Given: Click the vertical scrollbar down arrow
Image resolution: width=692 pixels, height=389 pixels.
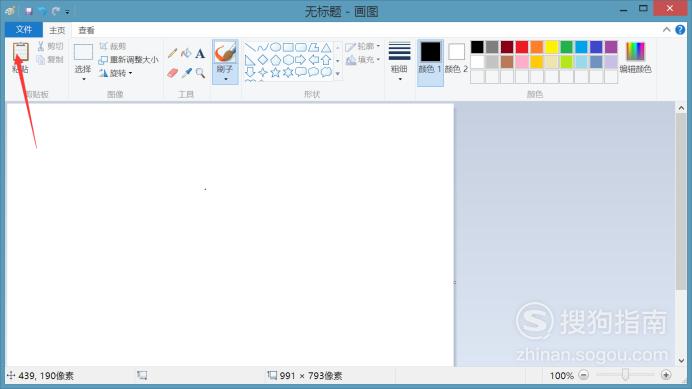Looking at the screenshot, I should 681,360.
